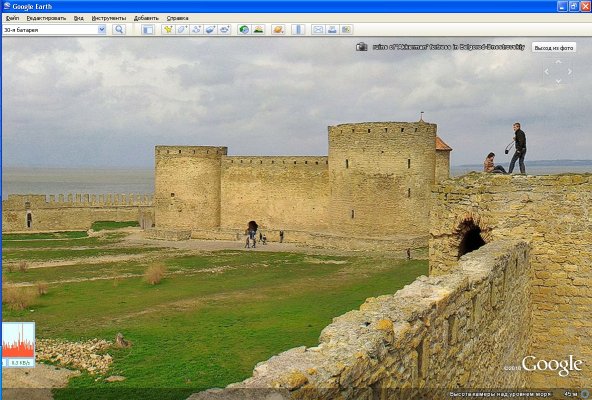Click the print icon
The height and width of the screenshot is (400, 592).
(332, 29)
